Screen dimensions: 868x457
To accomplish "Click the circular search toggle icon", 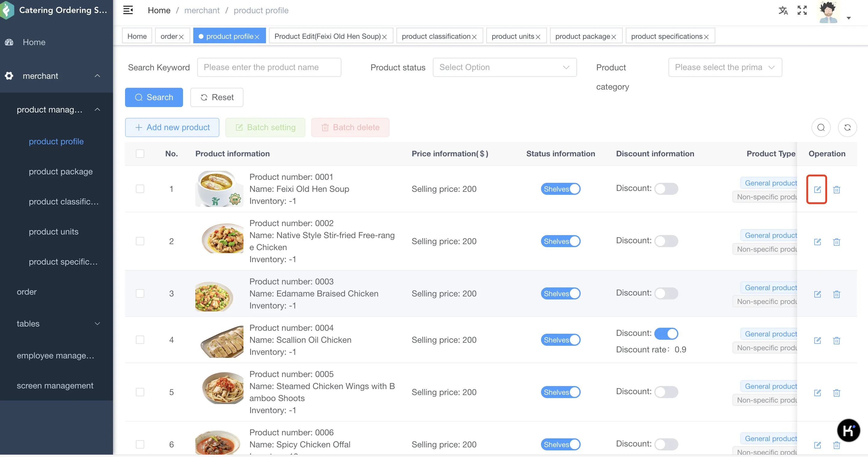I will 821,127.
